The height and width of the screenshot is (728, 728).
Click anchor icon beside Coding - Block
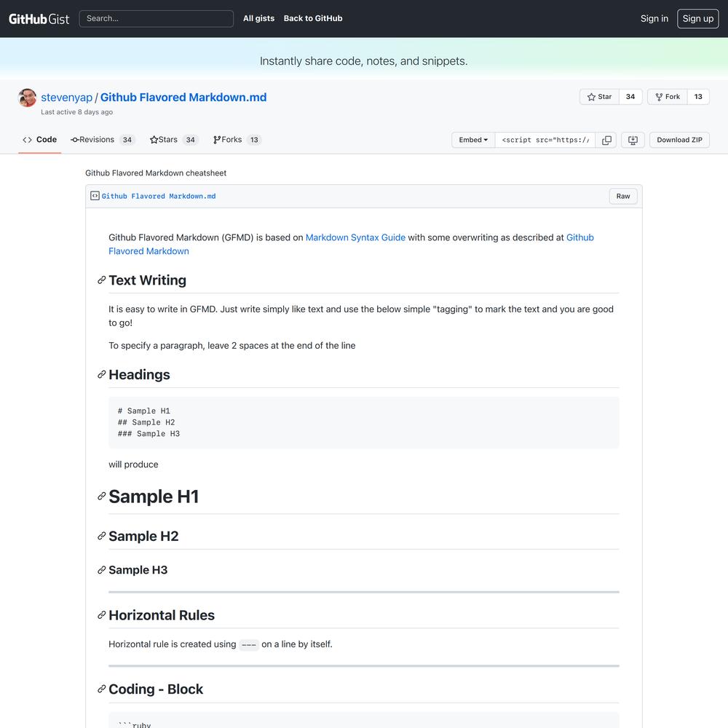[102, 689]
